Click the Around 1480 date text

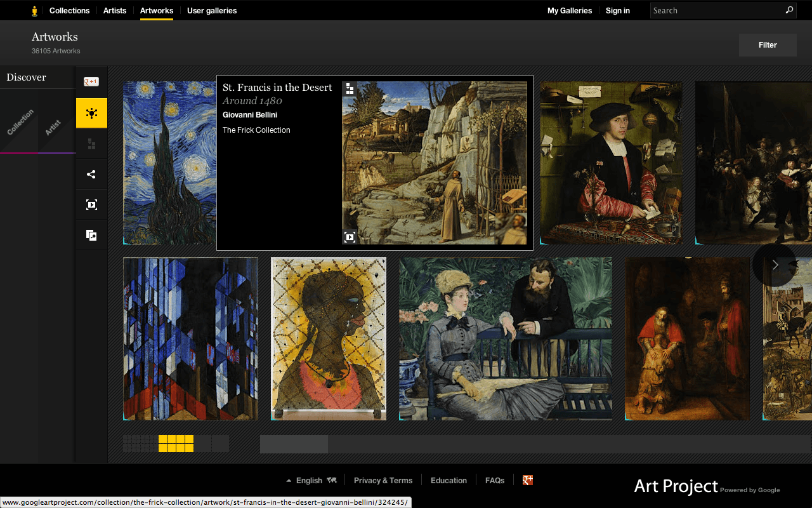pos(252,101)
